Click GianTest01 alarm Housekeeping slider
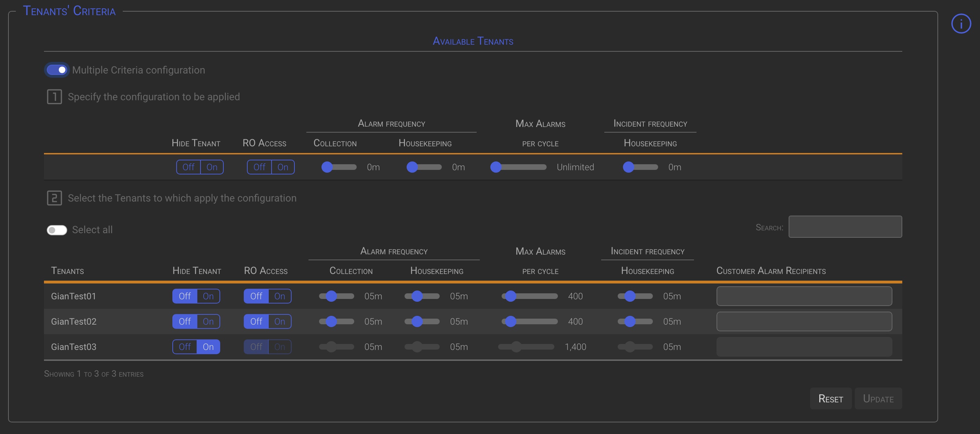Viewport: 980px width, 434px height. click(x=421, y=296)
